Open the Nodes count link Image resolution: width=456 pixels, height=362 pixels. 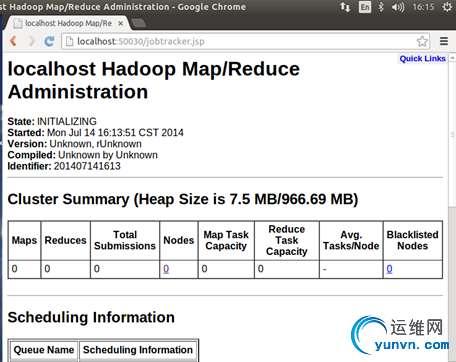166,269
